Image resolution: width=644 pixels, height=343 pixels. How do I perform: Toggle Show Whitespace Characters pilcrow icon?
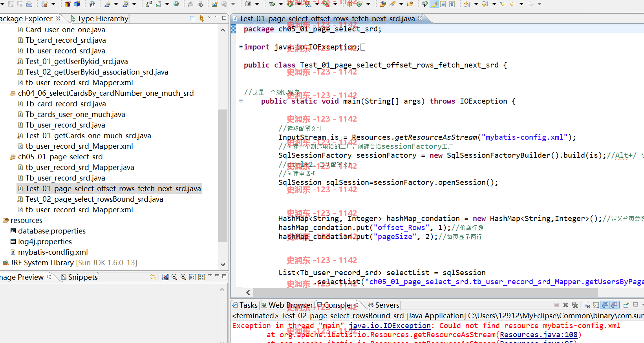pyautogui.click(x=452, y=4)
